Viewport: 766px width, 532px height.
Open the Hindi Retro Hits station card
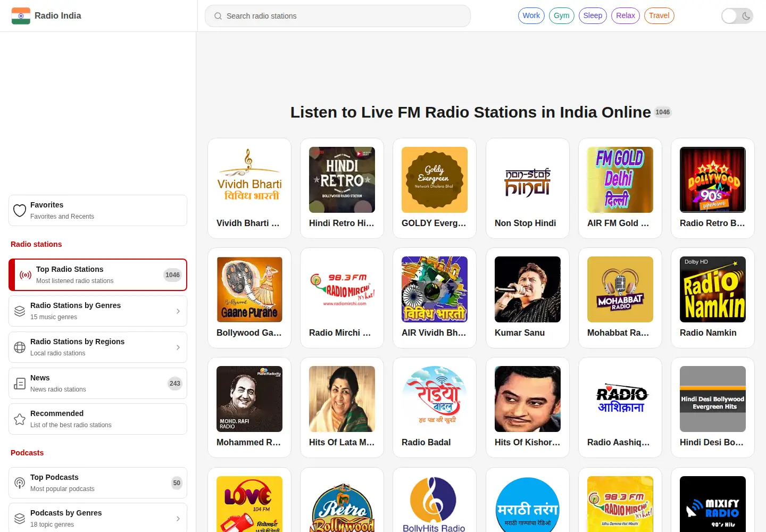pos(342,188)
